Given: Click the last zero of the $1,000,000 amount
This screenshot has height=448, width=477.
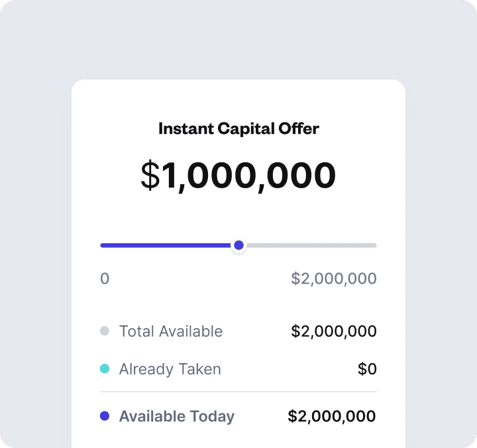Looking at the screenshot, I should click(x=323, y=176).
